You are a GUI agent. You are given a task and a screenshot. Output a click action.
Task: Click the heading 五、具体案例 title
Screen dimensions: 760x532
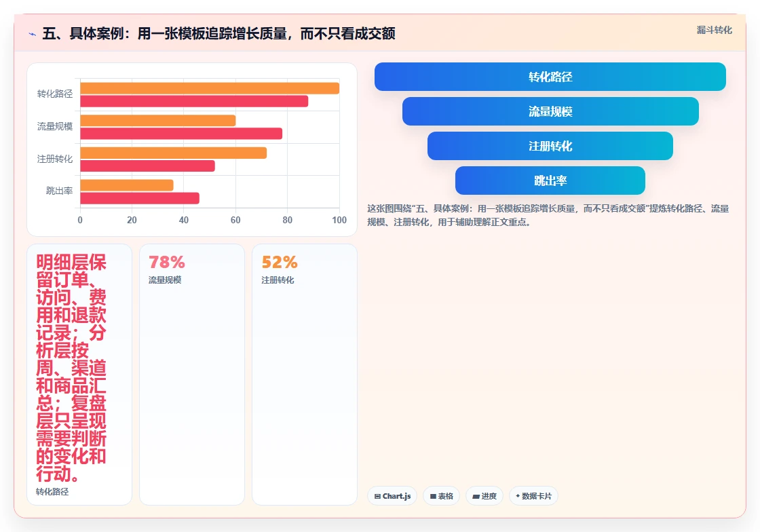218,33
